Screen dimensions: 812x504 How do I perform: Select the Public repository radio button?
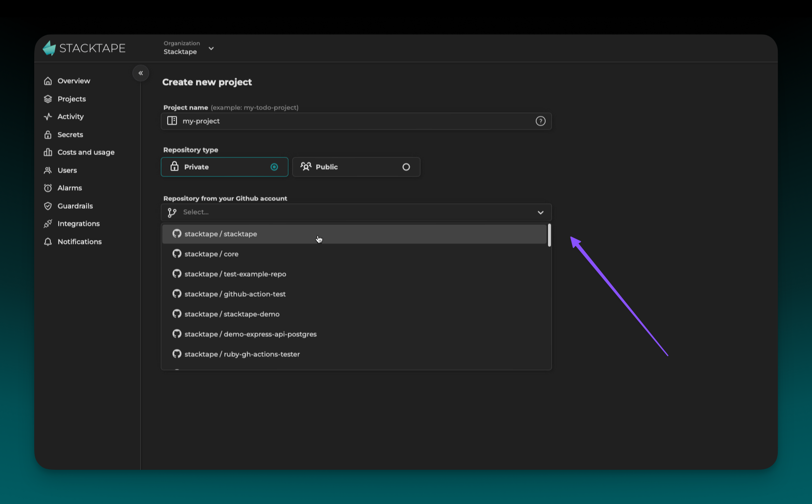pos(406,167)
